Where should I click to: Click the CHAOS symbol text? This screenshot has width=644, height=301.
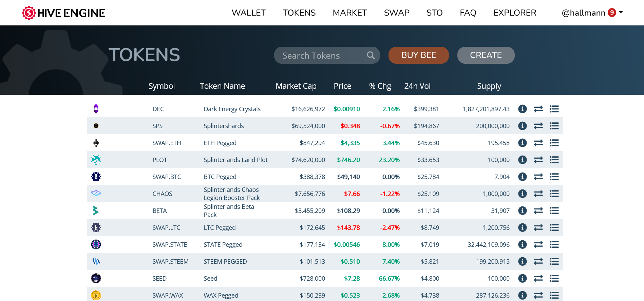click(163, 194)
